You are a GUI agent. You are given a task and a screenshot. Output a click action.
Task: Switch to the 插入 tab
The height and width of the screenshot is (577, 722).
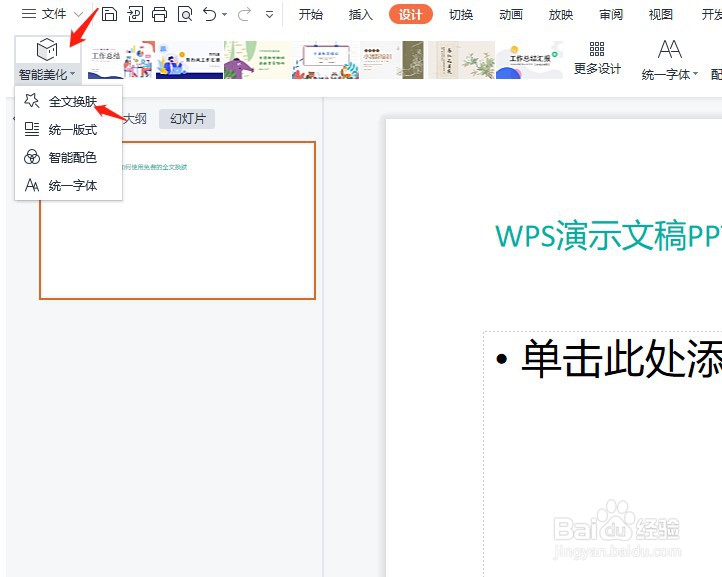(361, 15)
